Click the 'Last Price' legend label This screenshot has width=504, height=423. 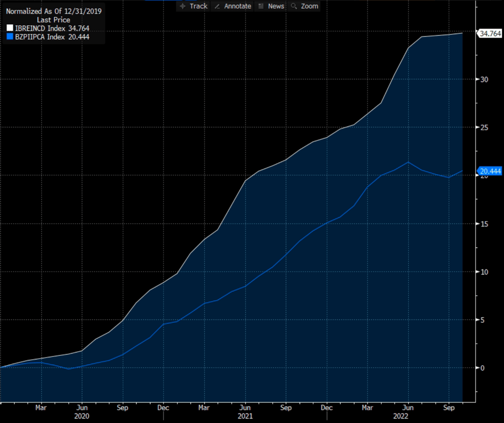[x=53, y=20]
